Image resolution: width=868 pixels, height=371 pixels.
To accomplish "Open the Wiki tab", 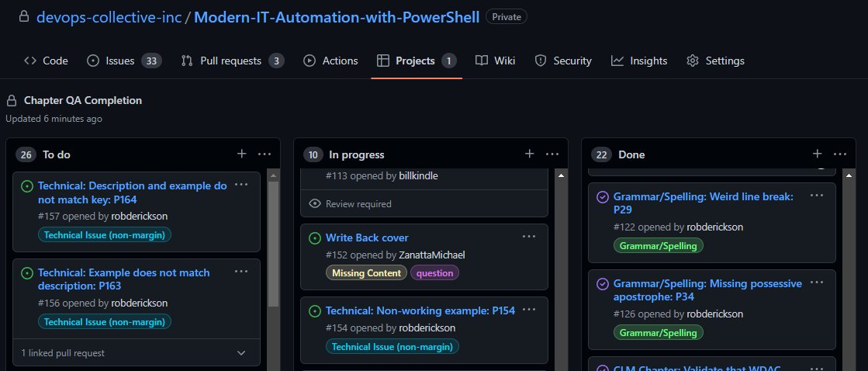I will click(496, 61).
